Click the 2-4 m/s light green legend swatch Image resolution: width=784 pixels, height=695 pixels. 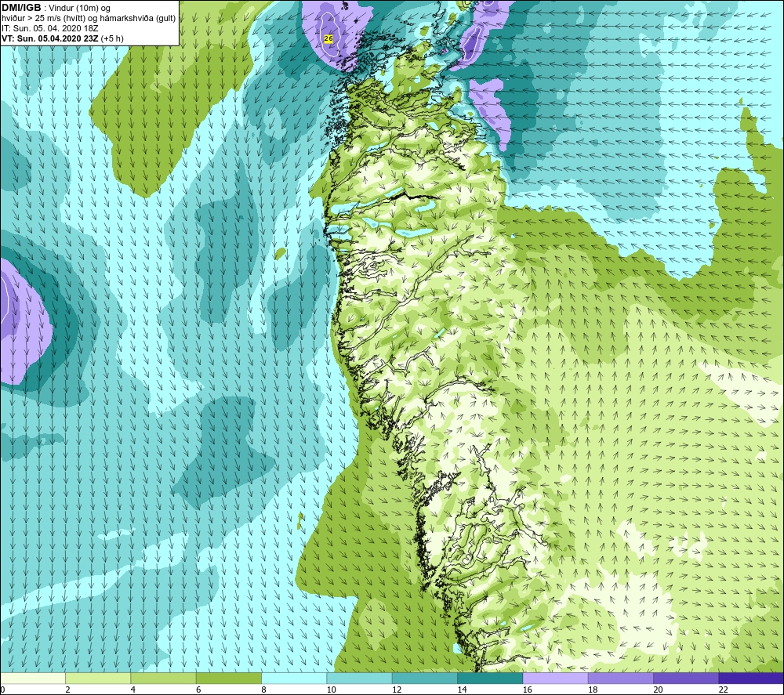(98, 678)
